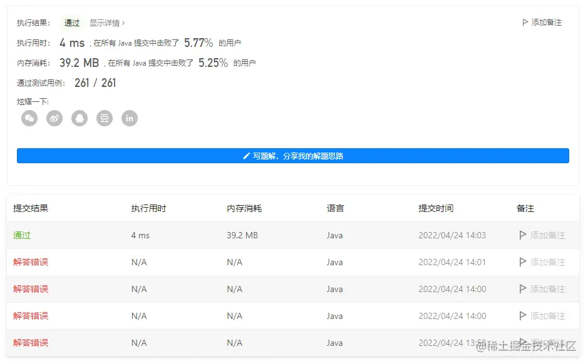Open the passed 通过 submission link
The height and width of the screenshot is (364, 588).
[x=22, y=235]
